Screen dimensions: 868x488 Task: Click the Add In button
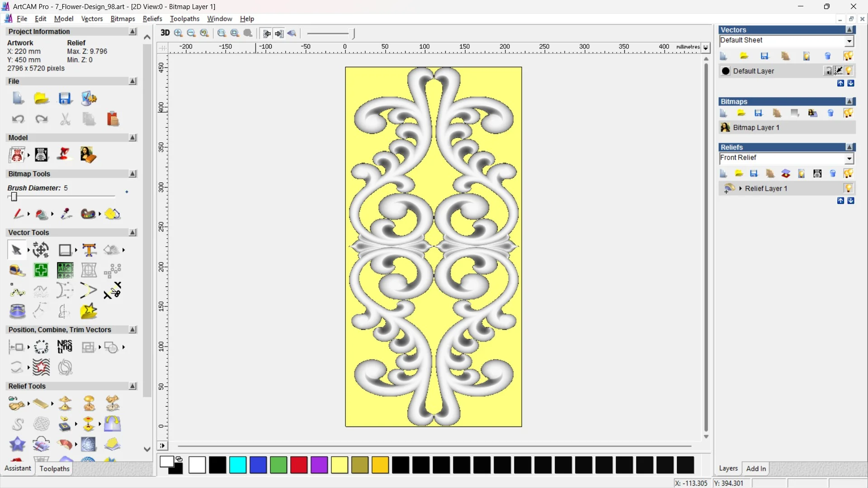pos(756,469)
